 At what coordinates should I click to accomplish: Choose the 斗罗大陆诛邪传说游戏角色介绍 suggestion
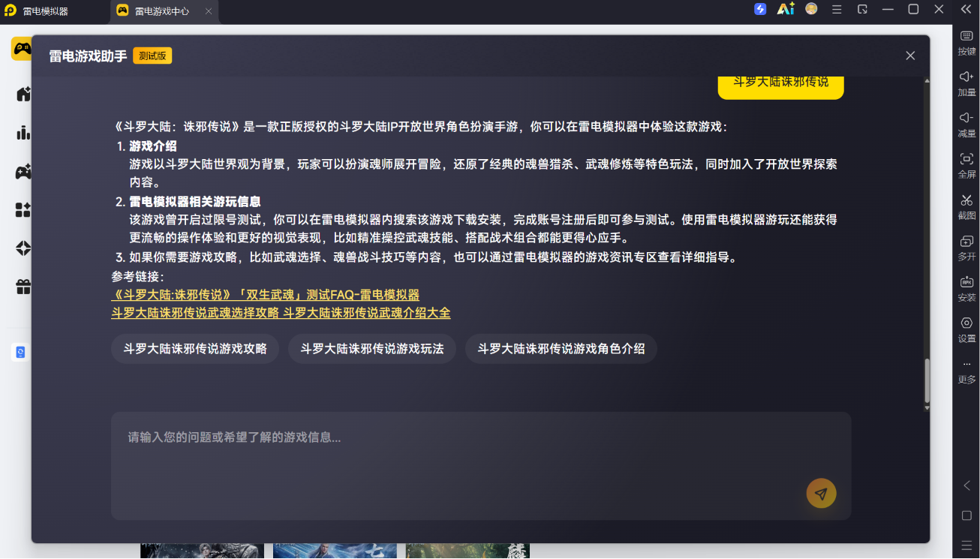coord(561,349)
